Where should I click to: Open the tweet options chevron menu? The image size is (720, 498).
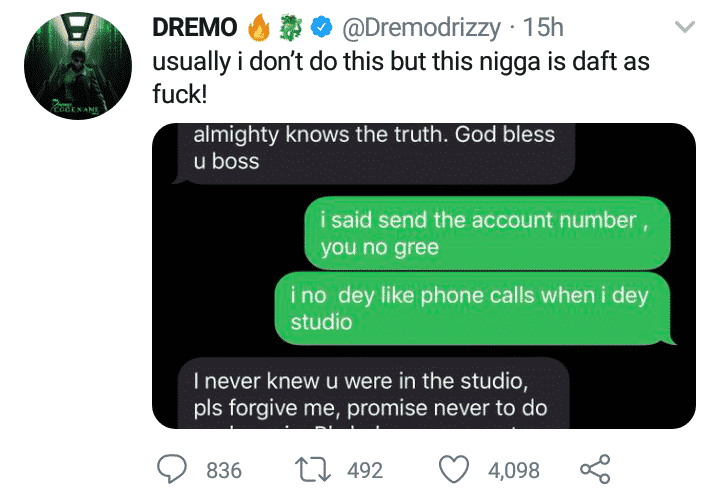(x=686, y=27)
